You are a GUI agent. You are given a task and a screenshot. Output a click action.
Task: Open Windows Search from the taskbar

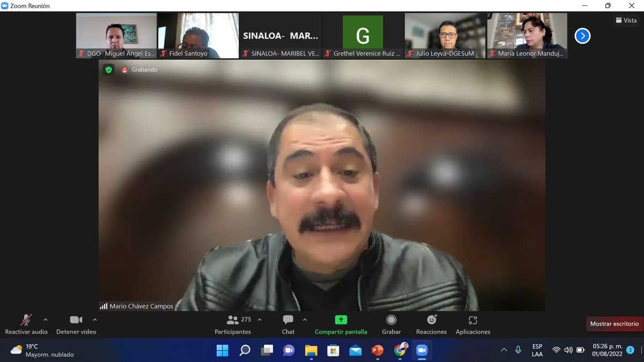(245, 351)
